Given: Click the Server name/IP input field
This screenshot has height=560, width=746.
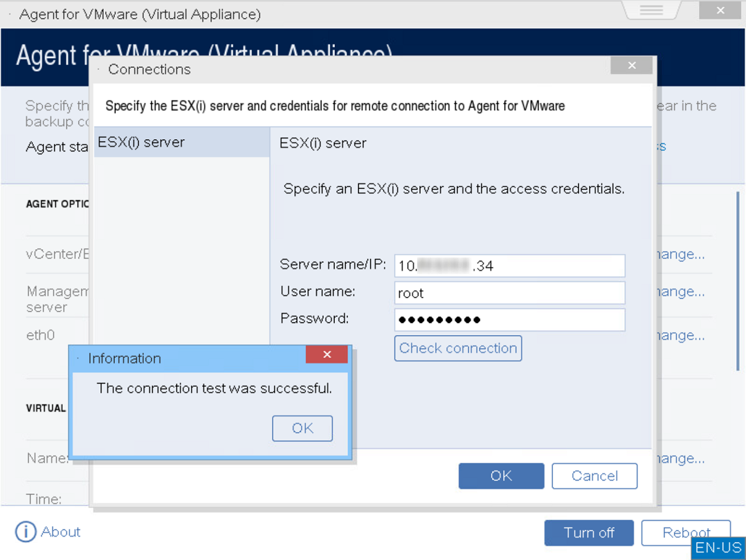Looking at the screenshot, I should coord(509,266).
